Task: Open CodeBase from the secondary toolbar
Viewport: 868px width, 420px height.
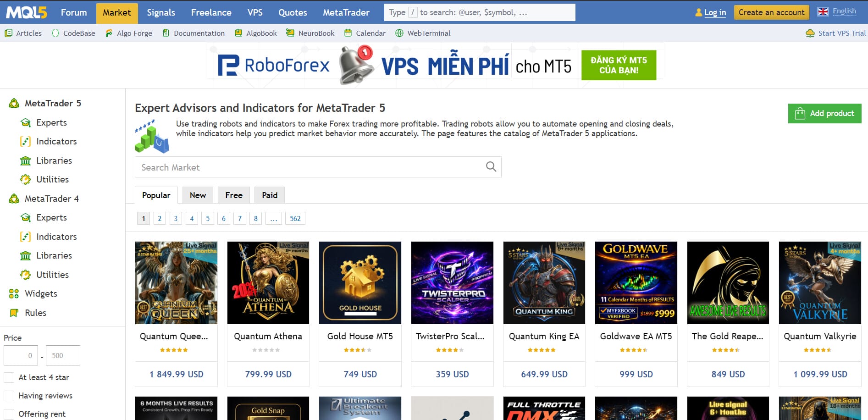Action: [x=73, y=33]
